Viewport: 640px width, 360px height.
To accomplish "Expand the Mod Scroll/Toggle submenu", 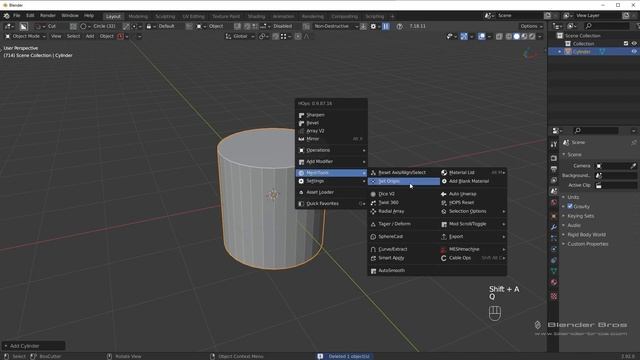I will point(473,224).
